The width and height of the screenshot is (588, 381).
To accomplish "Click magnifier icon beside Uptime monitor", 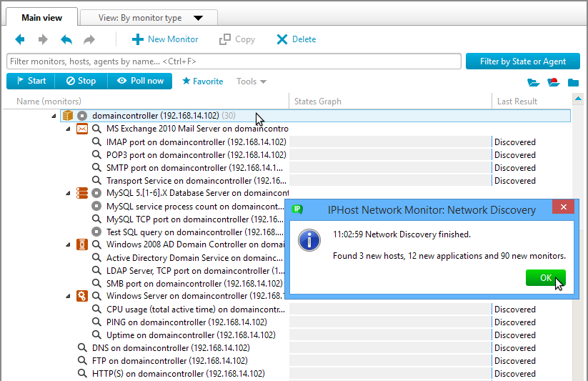I will tap(96, 335).
